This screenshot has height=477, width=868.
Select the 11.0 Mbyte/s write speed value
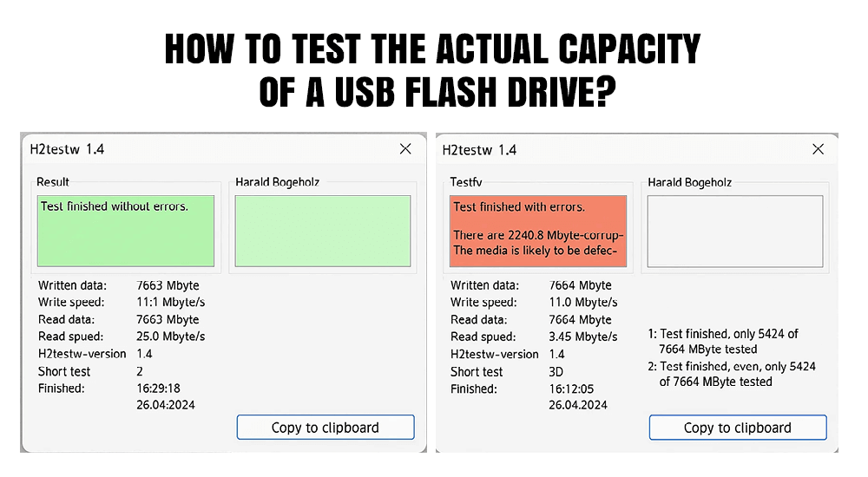click(x=583, y=302)
